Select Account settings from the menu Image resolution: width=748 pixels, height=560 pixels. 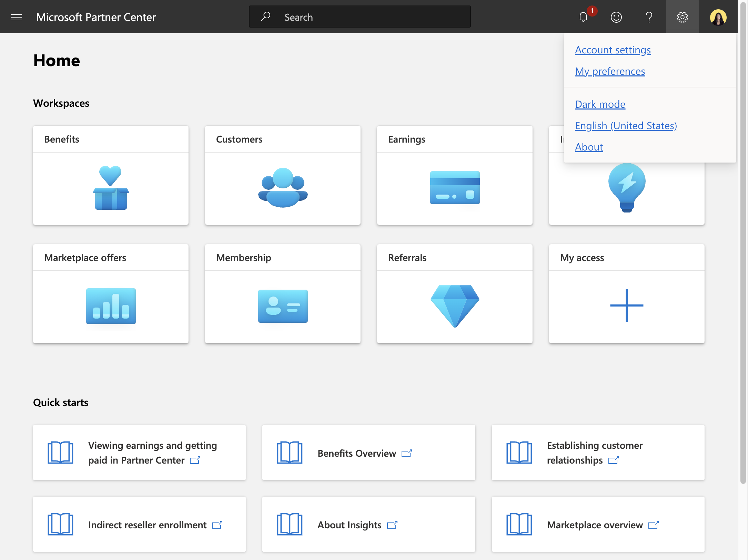tap(613, 50)
